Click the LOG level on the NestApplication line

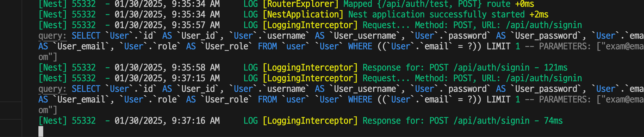pyautogui.click(x=251, y=15)
